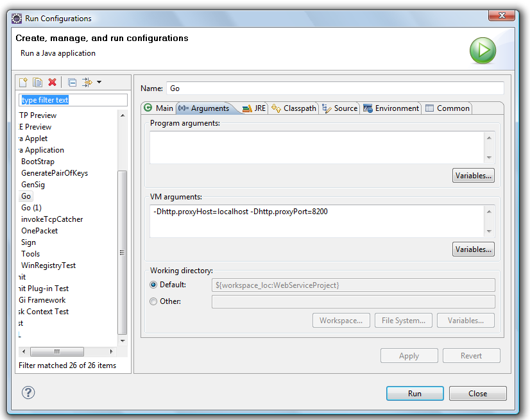The height and width of the screenshot is (420, 530).
Task: Click the collapse all icon
Action: tap(72, 82)
